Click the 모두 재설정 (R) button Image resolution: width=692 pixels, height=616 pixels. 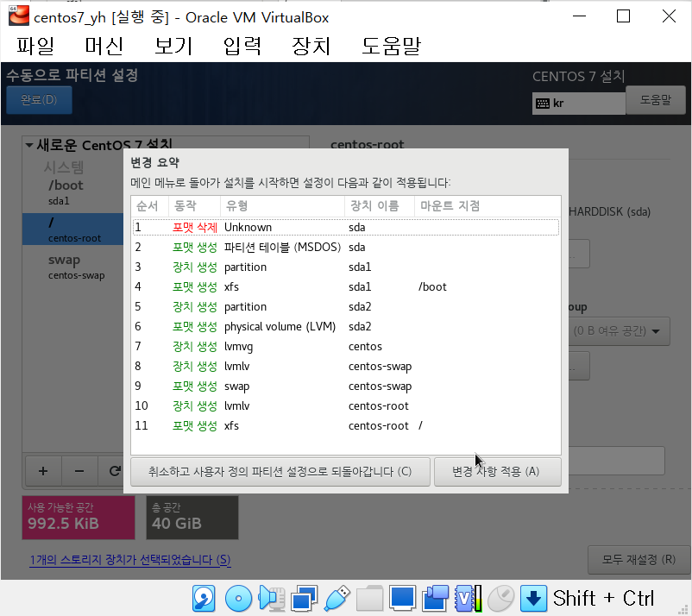point(639,560)
